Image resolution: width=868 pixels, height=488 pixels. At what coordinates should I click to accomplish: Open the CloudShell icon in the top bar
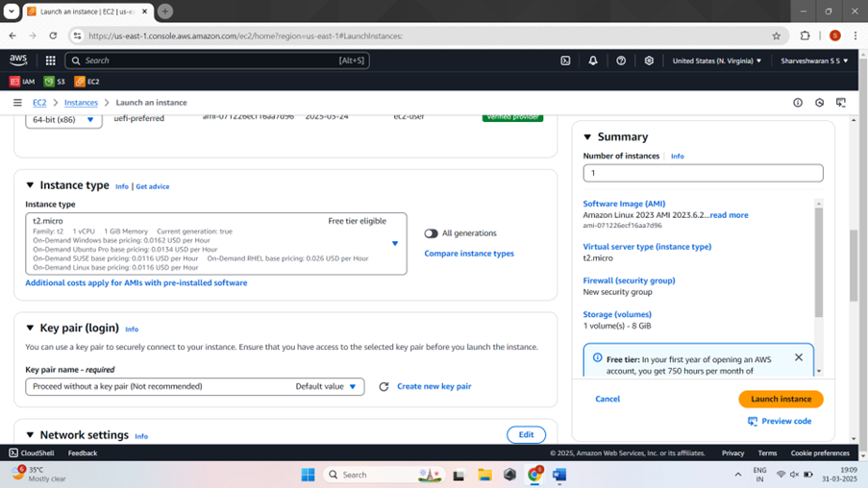click(565, 61)
